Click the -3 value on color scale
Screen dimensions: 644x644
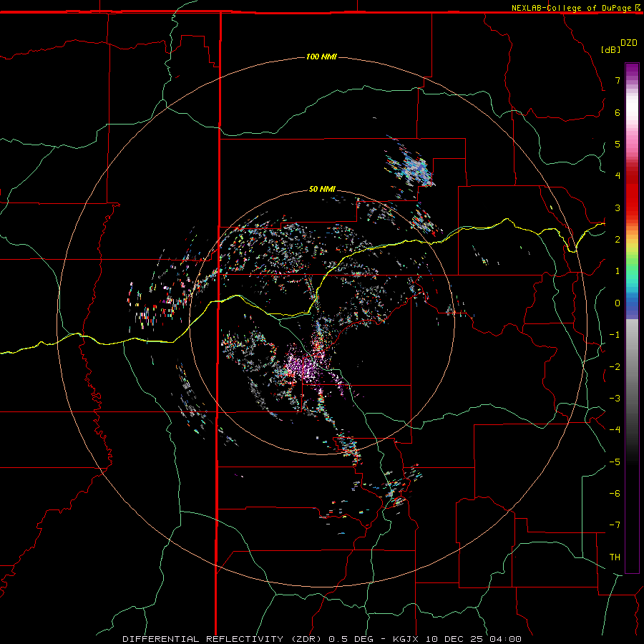click(615, 399)
